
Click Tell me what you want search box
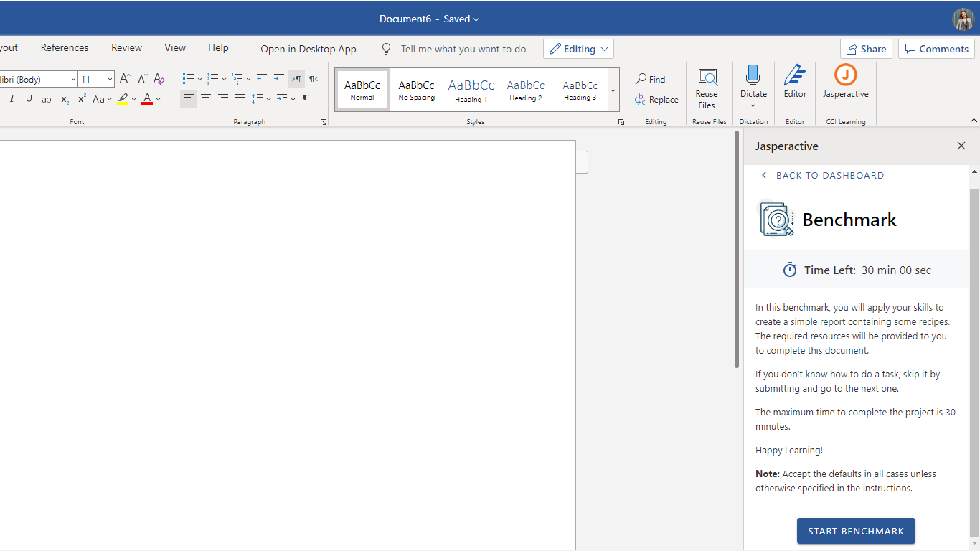[463, 49]
